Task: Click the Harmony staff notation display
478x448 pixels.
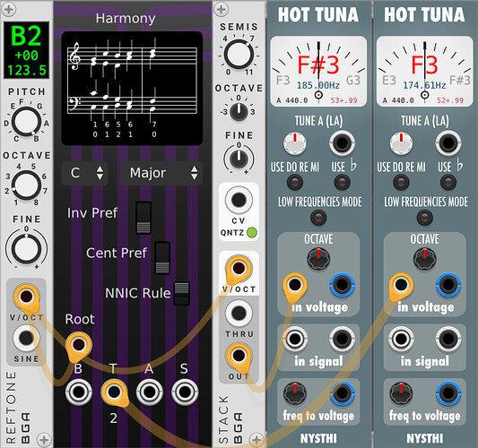Action: tap(132, 89)
